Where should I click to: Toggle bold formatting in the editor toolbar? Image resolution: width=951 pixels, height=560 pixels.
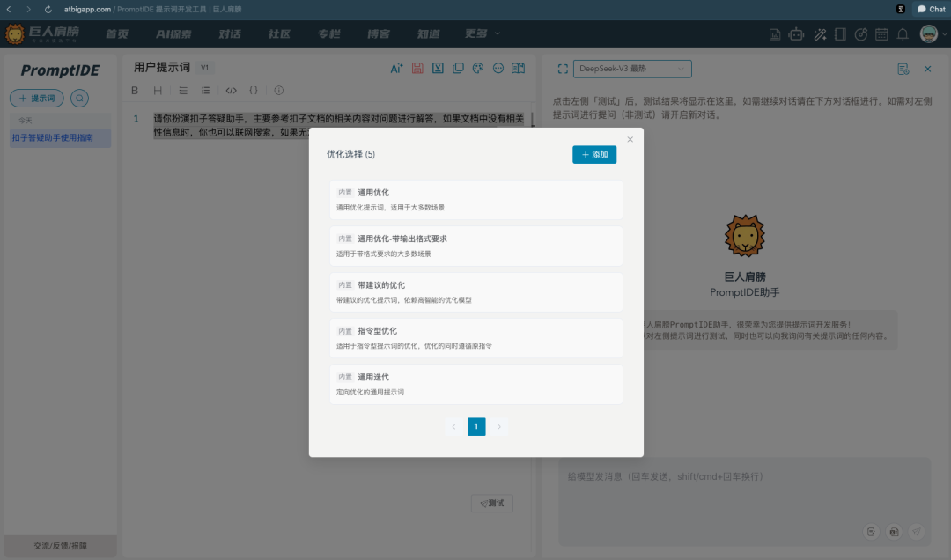pos(135,90)
